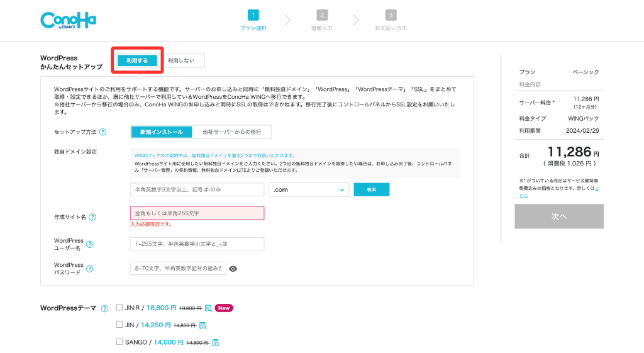This screenshot has height=353, width=644.
Task: Open help for セットアップ方法
Action: tap(103, 132)
